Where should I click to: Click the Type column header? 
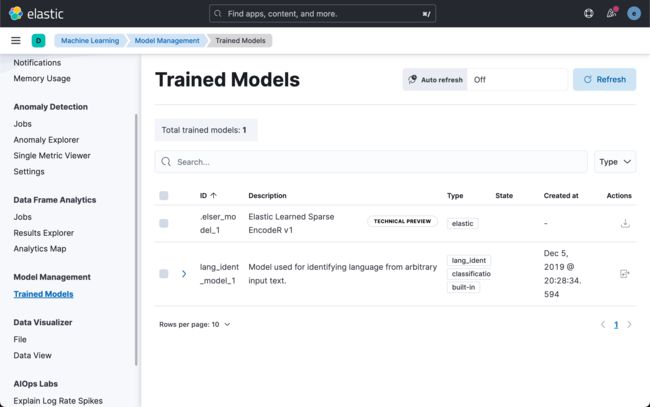coord(455,196)
